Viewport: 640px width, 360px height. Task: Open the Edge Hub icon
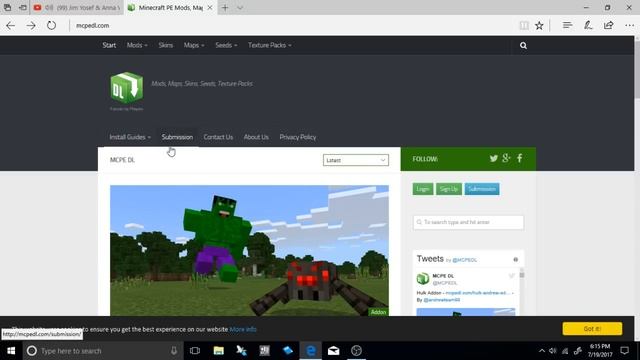tap(567, 25)
